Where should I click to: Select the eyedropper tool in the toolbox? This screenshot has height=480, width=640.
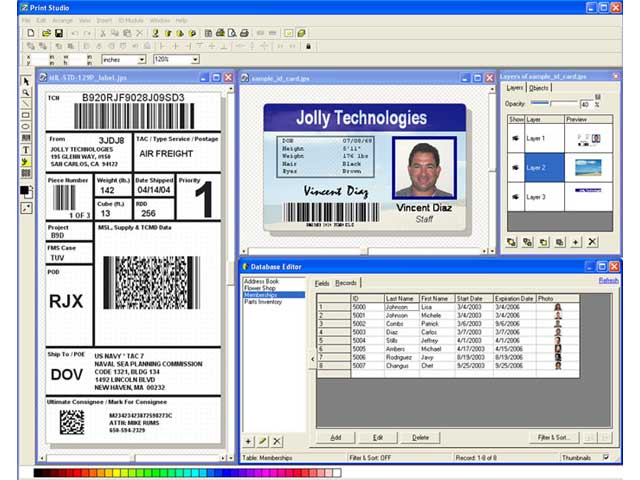click(26, 208)
